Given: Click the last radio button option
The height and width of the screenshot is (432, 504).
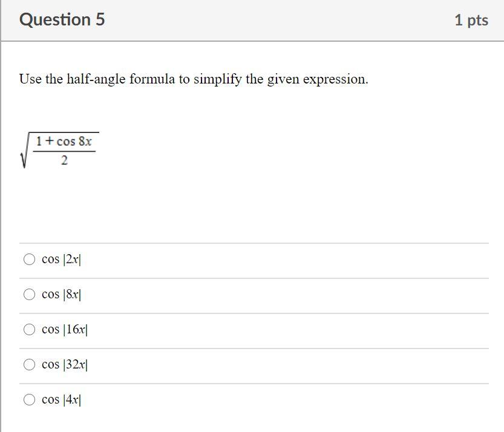Looking at the screenshot, I should click(x=29, y=399).
